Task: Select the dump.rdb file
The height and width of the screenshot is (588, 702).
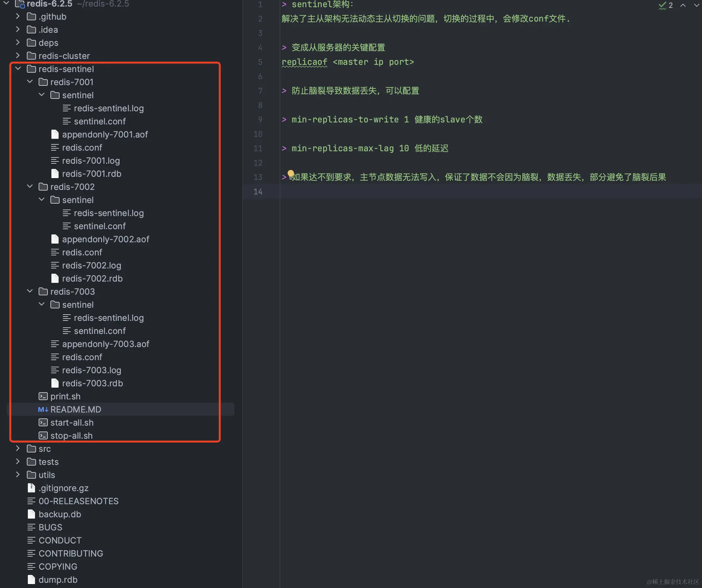Action: tap(58, 579)
